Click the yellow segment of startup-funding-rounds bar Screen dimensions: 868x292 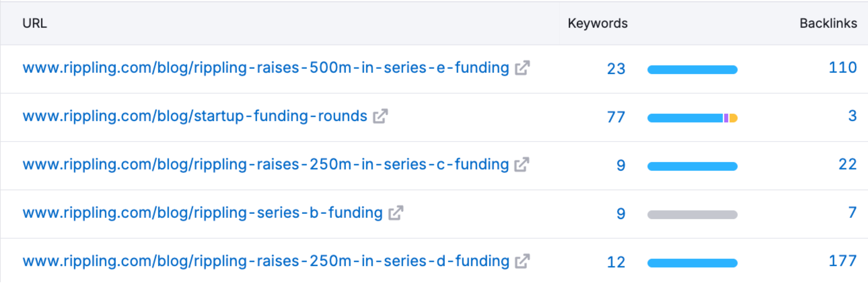pos(734,118)
